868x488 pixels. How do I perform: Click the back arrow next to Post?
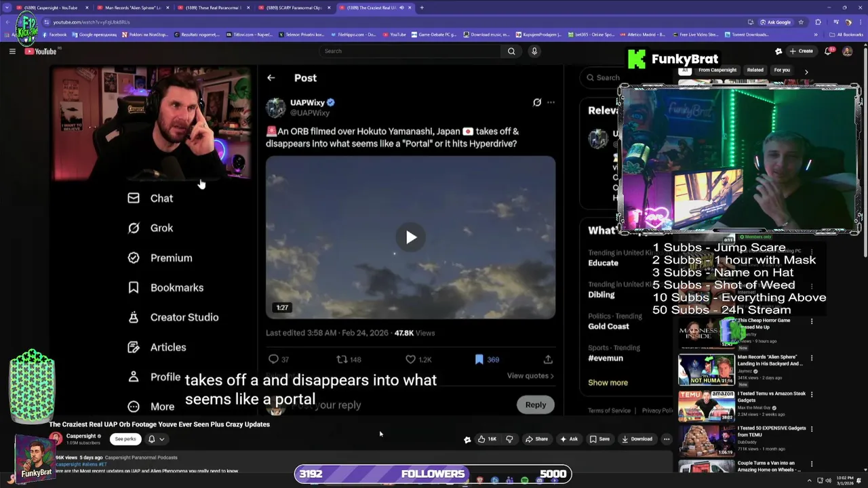(271, 78)
